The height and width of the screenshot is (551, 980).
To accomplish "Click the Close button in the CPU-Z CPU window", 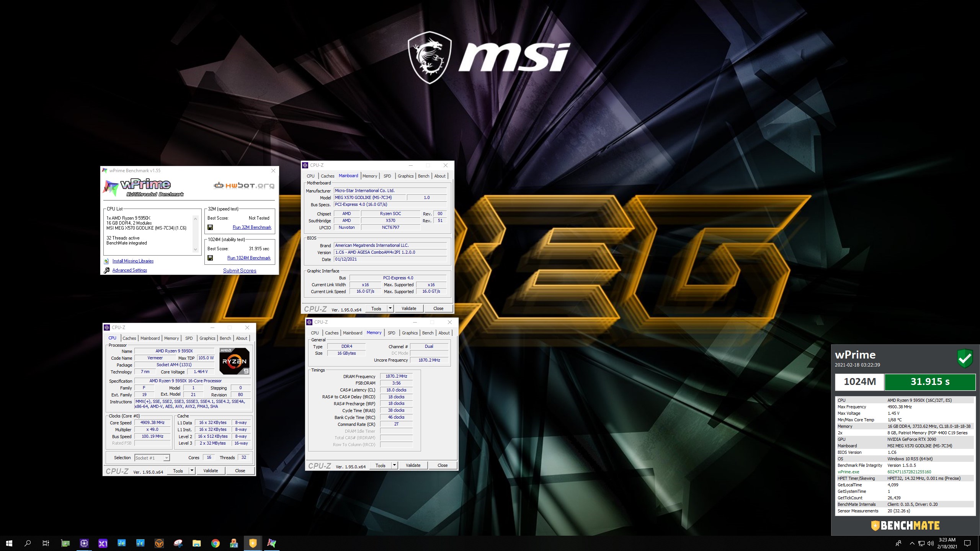I will [240, 471].
